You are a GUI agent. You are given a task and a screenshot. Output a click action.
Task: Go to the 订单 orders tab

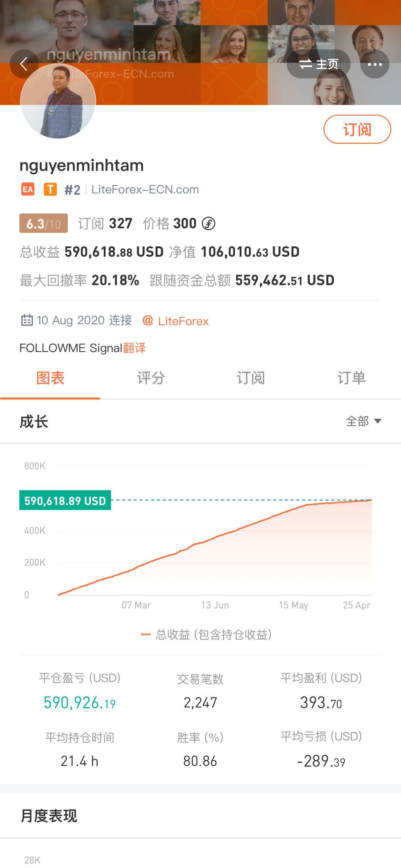point(351,378)
